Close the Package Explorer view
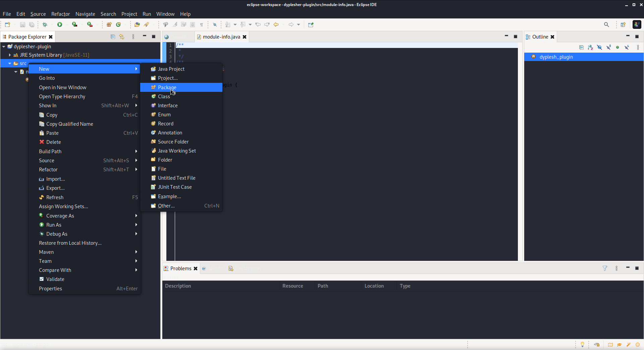The image size is (644, 350). coord(51,37)
